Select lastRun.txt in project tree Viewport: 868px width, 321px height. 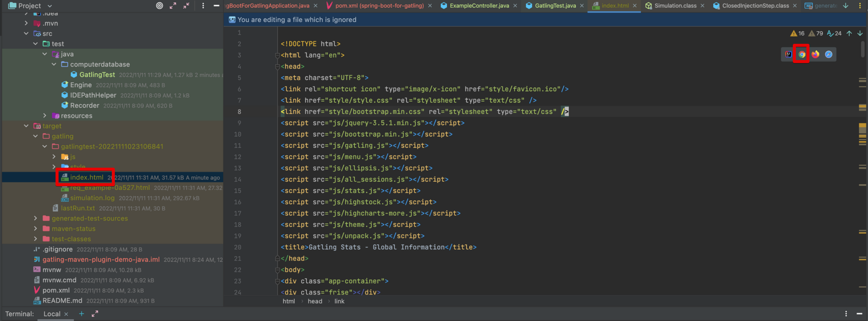click(x=78, y=208)
